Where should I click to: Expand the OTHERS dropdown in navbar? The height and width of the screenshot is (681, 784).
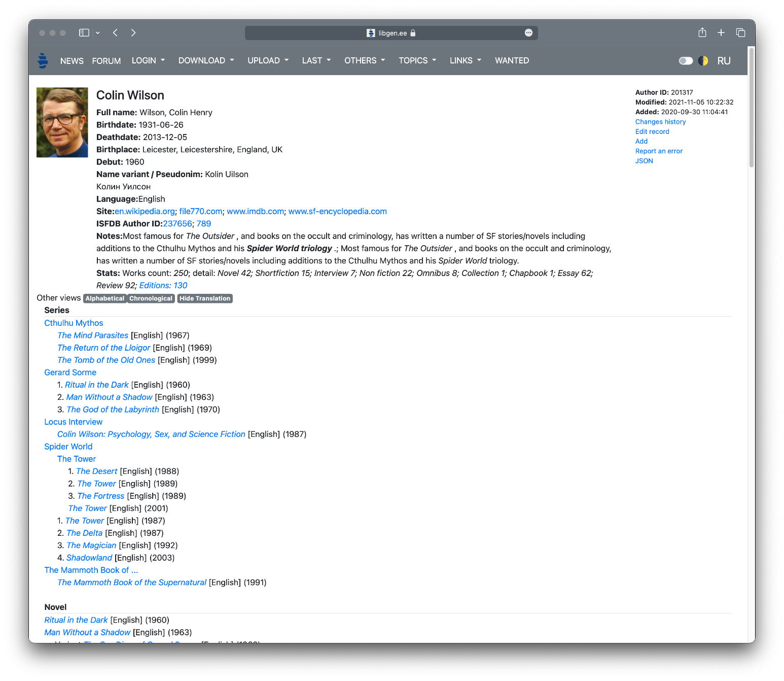pyautogui.click(x=364, y=60)
